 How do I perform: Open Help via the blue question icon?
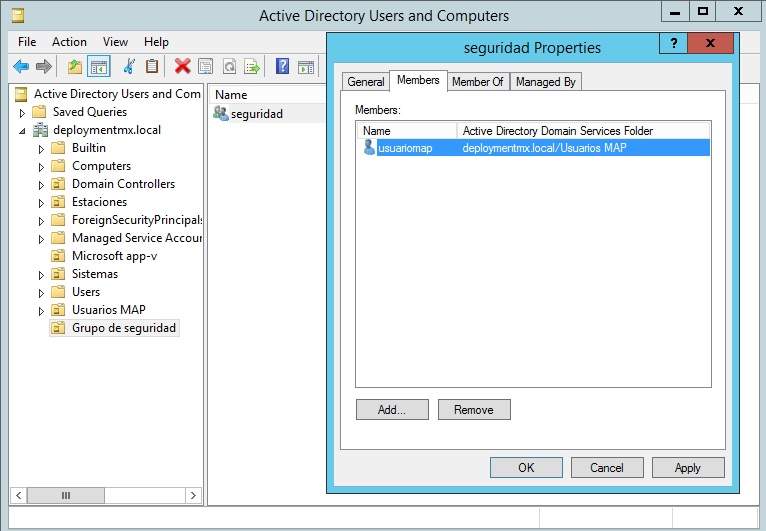(282, 67)
